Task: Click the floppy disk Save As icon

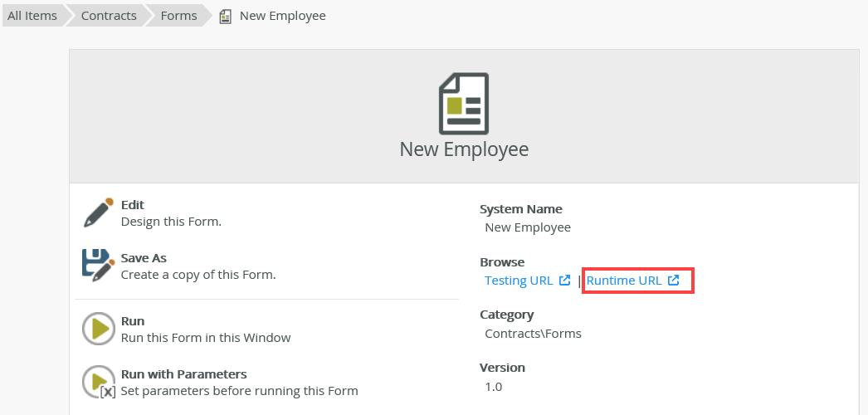Action: [98, 266]
